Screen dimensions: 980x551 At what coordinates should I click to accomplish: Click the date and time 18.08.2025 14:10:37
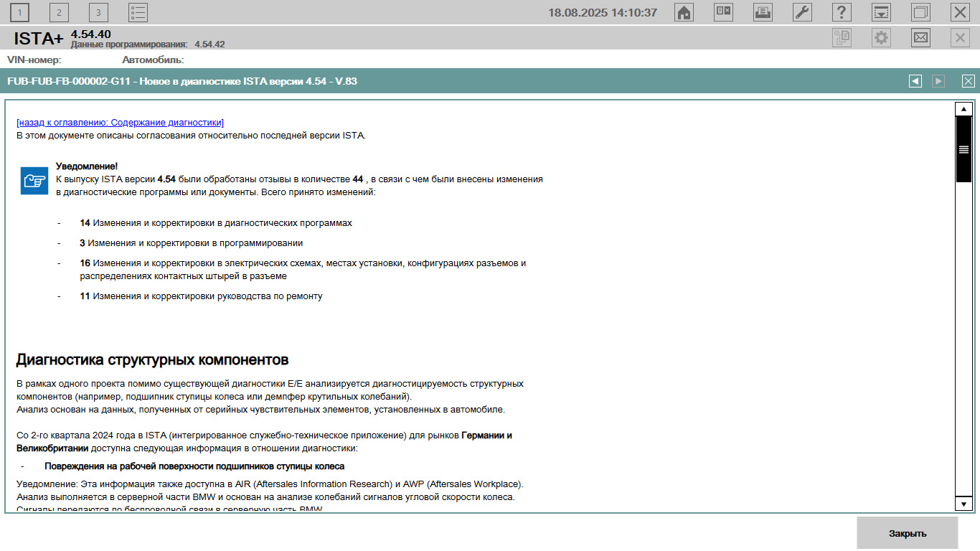click(x=603, y=12)
